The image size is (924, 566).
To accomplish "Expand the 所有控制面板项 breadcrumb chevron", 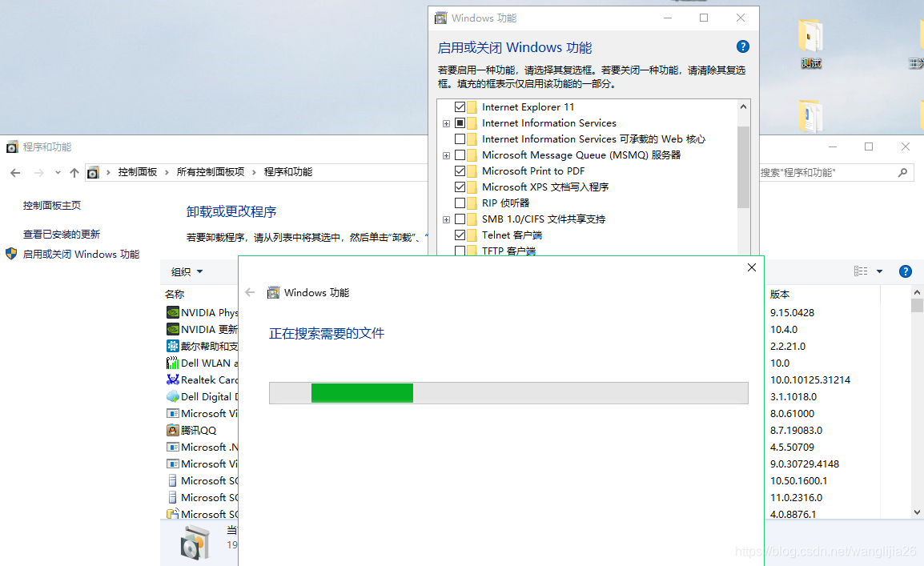I will click(x=254, y=172).
